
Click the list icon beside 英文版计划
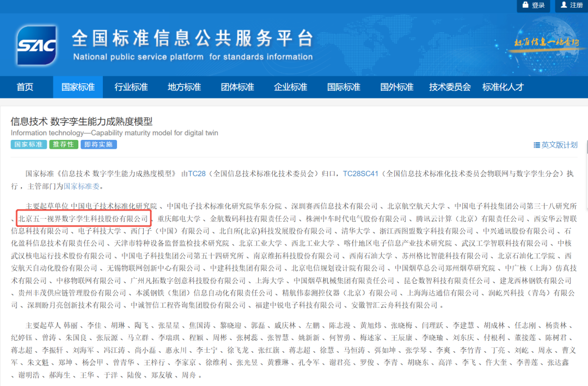point(537,145)
